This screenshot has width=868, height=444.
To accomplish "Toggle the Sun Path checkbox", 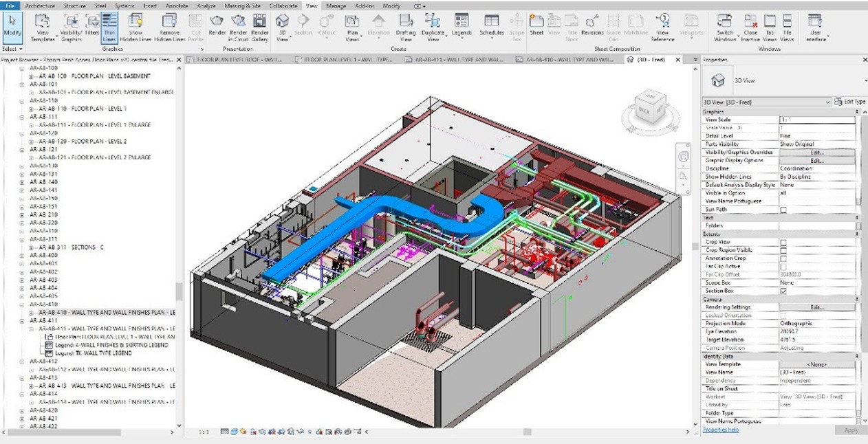I will pyautogui.click(x=783, y=210).
